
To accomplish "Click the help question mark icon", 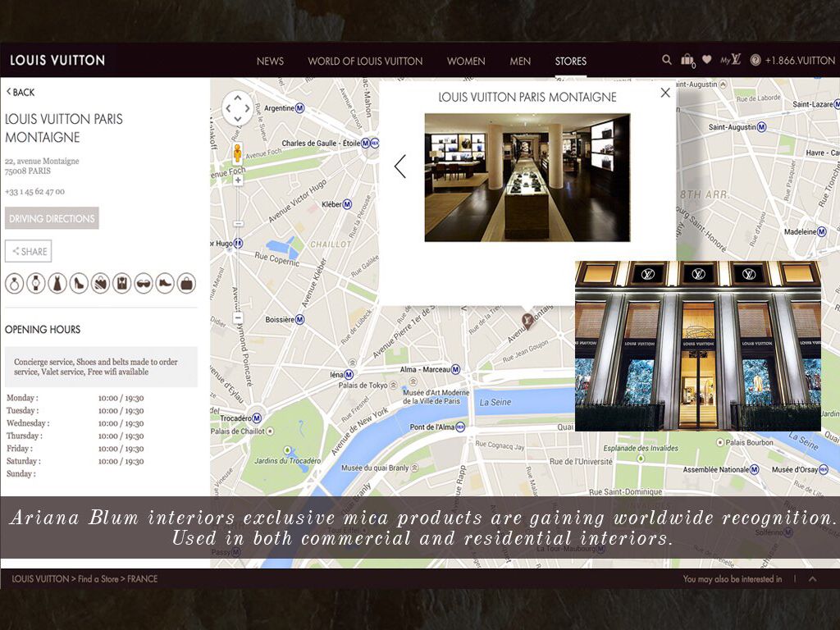I will 756,61.
